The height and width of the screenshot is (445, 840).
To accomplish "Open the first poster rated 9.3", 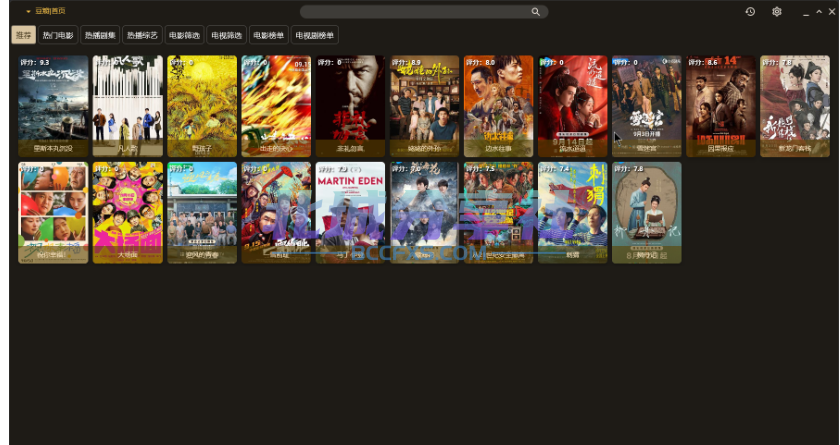I will pos(53,106).
